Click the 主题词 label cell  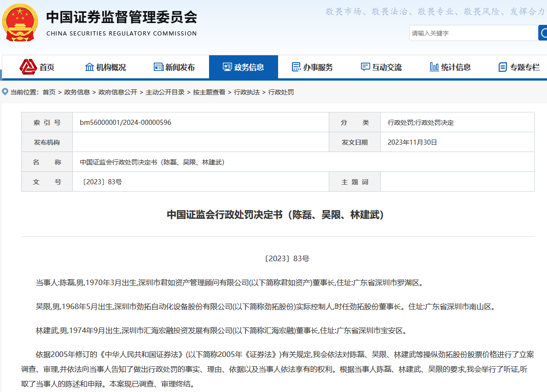pos(355,182)
